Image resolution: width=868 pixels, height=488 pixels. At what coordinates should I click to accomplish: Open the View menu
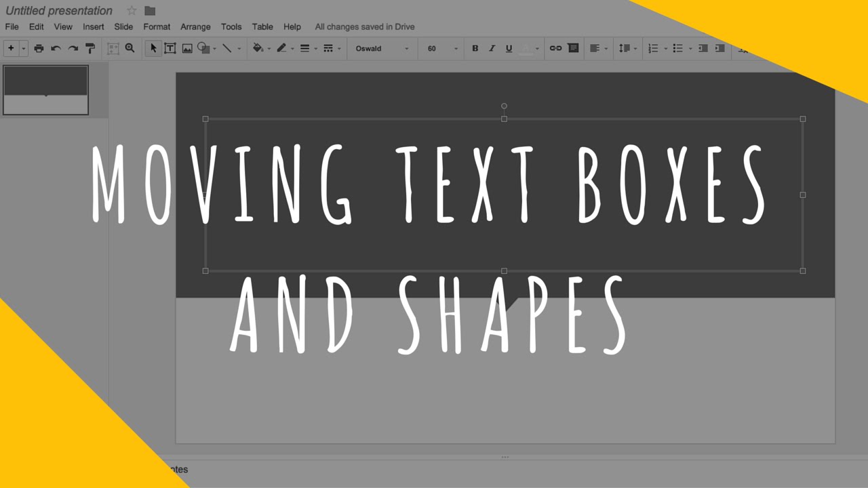point(63,26)
